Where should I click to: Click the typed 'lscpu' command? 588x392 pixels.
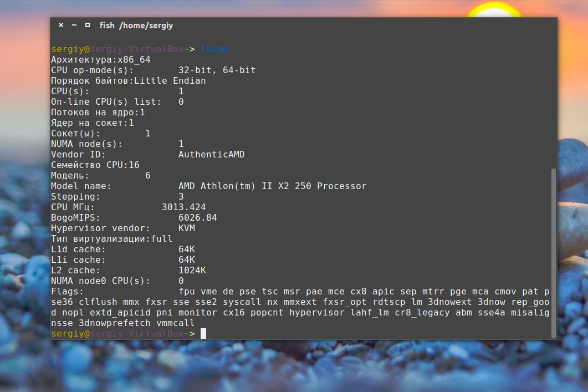coord(214,49)
